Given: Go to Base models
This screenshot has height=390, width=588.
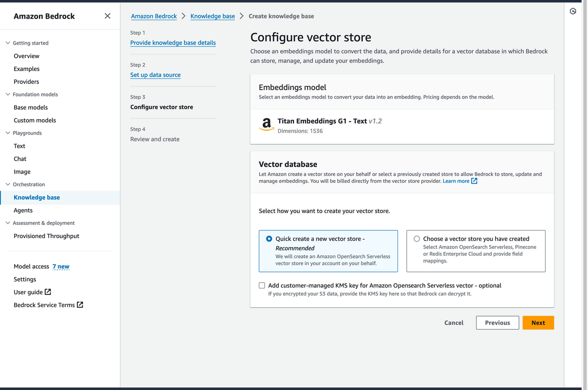Looking at the screenshot, I should click(31, 107).
